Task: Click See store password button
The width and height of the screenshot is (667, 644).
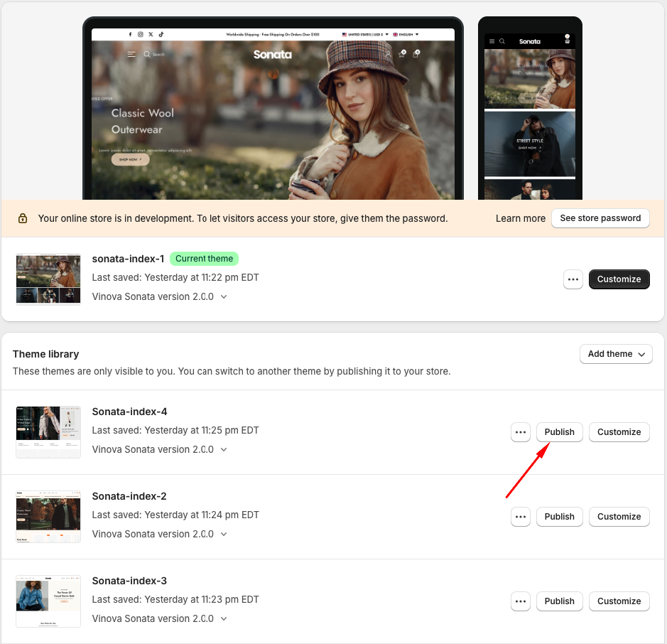Action: 600,218
